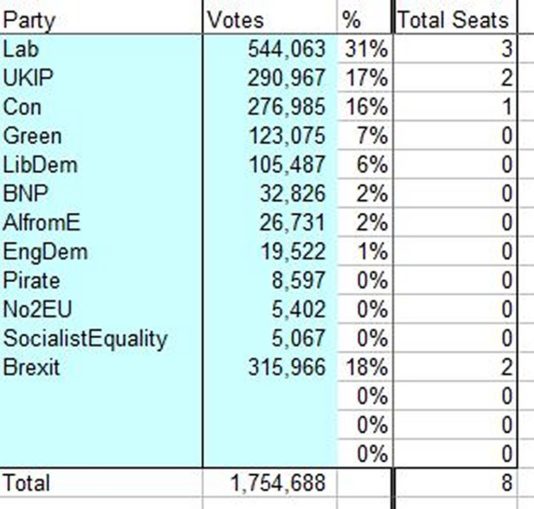The width and height of the screenshot is (534, 509).
Task: Select the LibDem votes cell 105,487
Action: pos(270,164)
